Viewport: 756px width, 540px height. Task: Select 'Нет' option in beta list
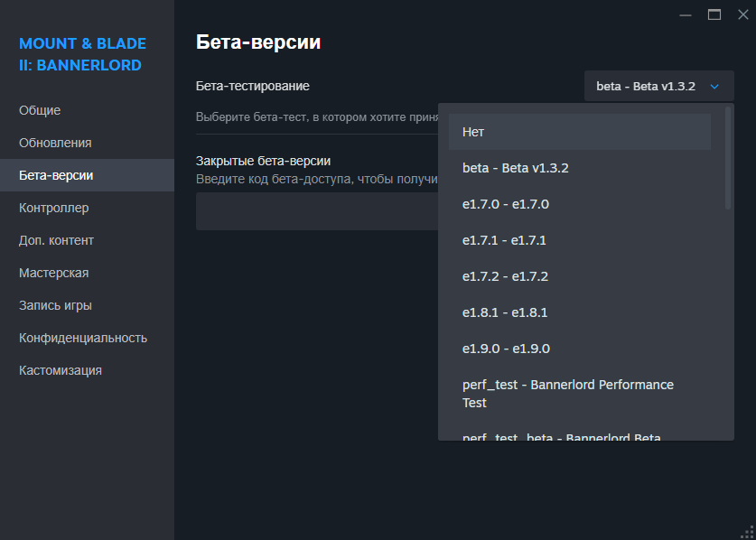[580, 132]
